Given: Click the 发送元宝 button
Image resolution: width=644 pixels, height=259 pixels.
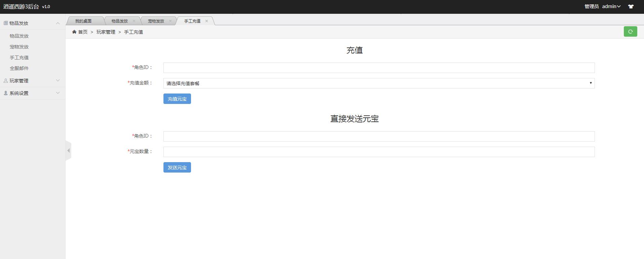Looking at the screenshot, I should (177, 168).
